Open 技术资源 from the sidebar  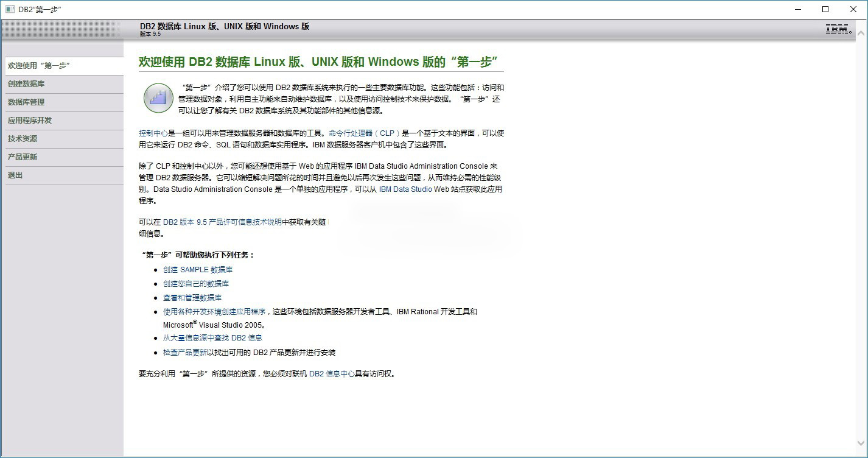pos(64,139)
